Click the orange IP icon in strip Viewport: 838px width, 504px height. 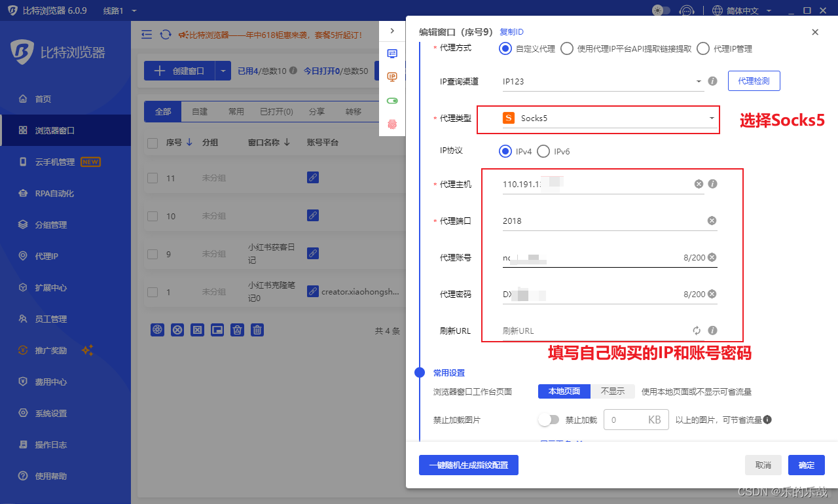392,77
